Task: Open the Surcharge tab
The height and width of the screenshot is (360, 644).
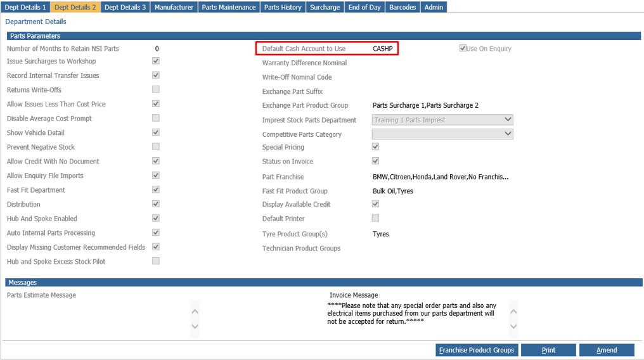Action: click(325, 7)
